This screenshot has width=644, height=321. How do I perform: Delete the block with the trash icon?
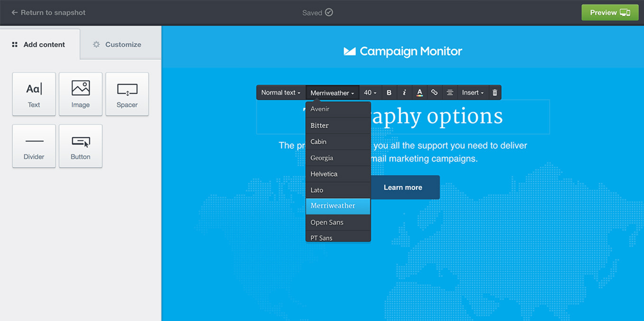pos(495,93)
